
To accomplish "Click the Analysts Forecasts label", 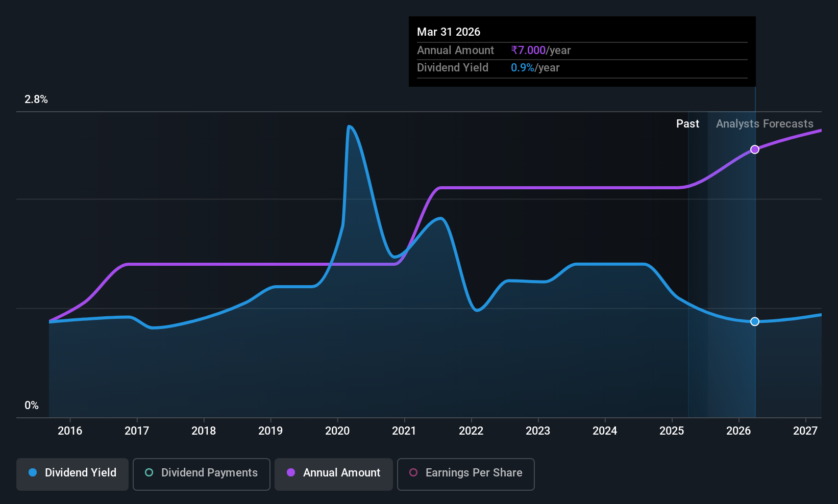I will [765, 123].
